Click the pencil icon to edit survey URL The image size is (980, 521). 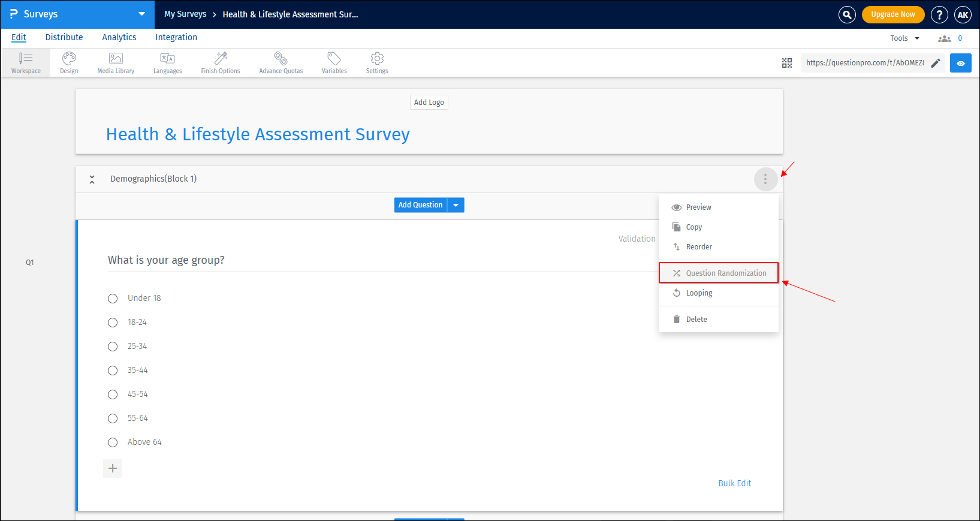(x=936, y=63)
